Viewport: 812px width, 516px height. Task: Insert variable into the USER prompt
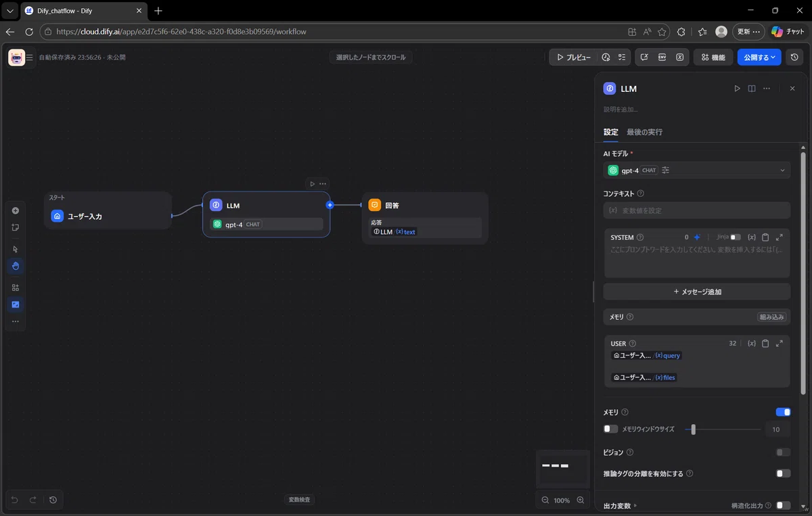751,344
